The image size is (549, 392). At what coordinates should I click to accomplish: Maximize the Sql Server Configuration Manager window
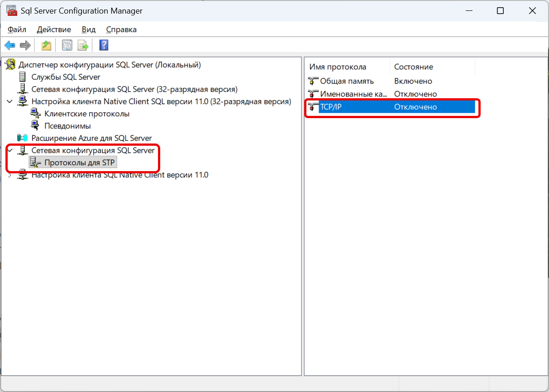pos(500,11)
